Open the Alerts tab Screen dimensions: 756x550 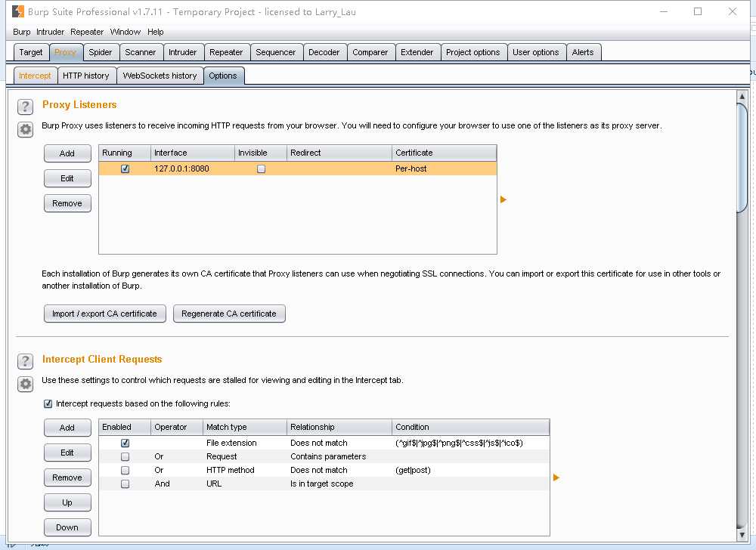coord(583,52)
